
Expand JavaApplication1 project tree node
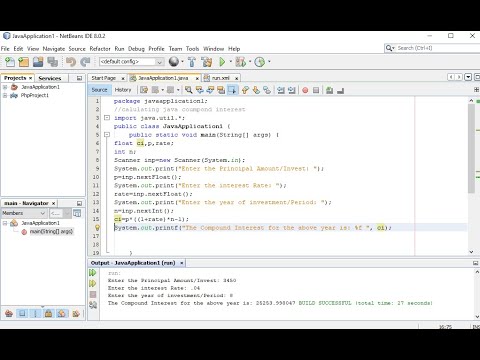(5, 87)
